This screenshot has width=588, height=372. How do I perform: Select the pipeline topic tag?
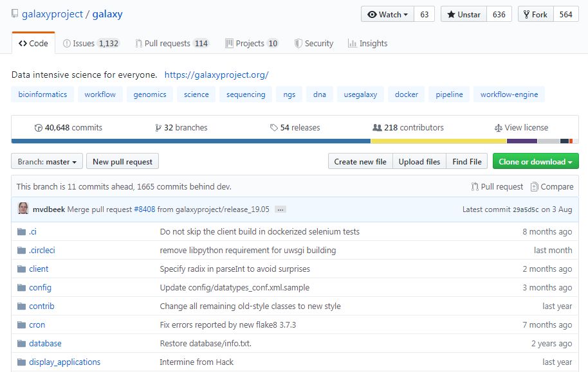449,94
